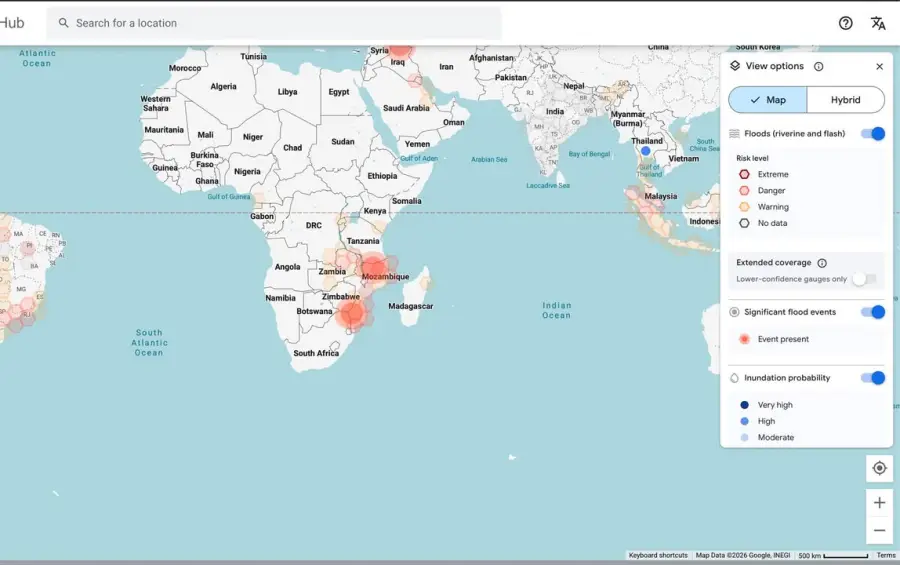The width and height of the screenshot is (900, 565).
Task: Click the Kenya map label
Action: (x=375, y=211)
